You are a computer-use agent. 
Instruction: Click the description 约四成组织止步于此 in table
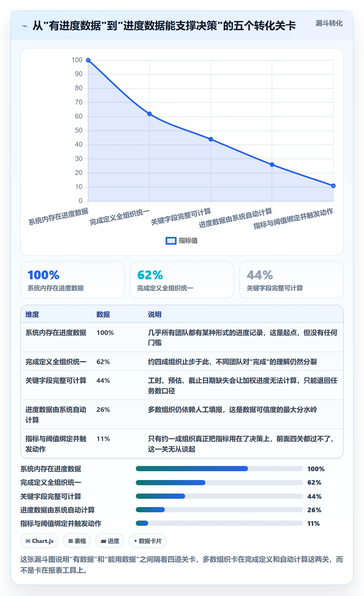[232, 362]
